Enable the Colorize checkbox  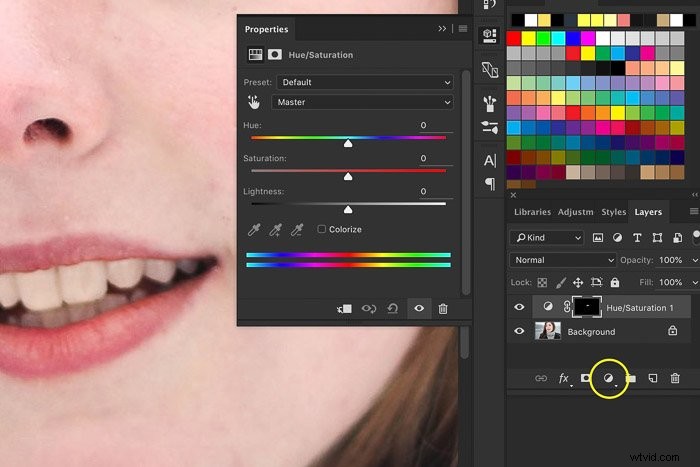(321, 229)
